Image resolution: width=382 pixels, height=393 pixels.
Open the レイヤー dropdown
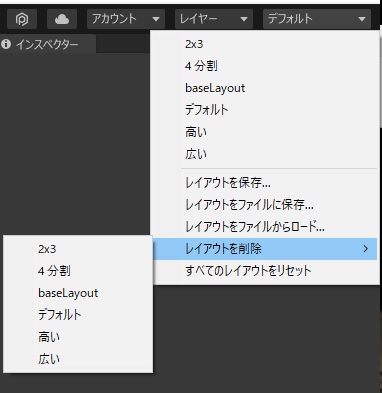214,19
